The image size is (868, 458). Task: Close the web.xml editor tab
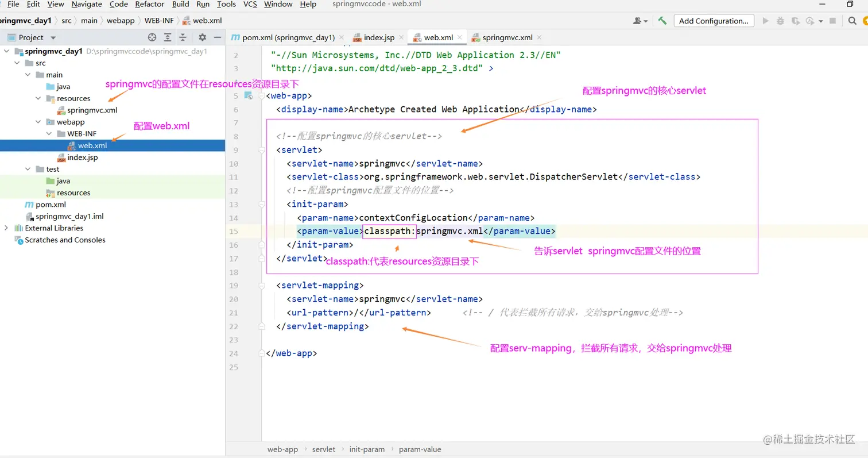(x=460, y=37)
